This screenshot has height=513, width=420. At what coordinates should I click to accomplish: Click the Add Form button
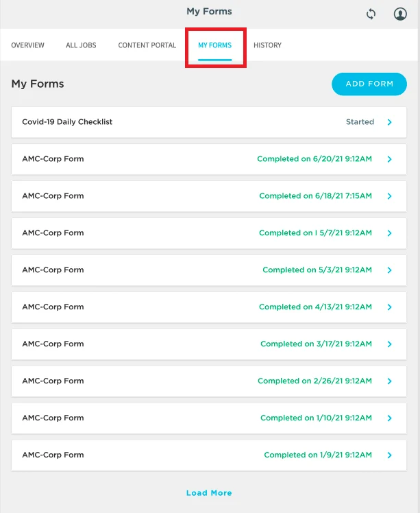pos(369,84)
